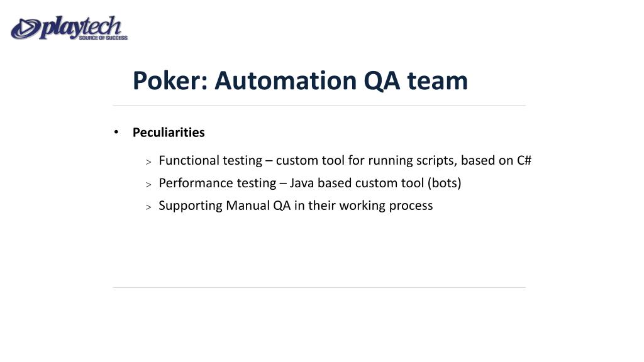
Task: Click the swirl emblem in Playtech logo
Action: click(x=25, y=29)
